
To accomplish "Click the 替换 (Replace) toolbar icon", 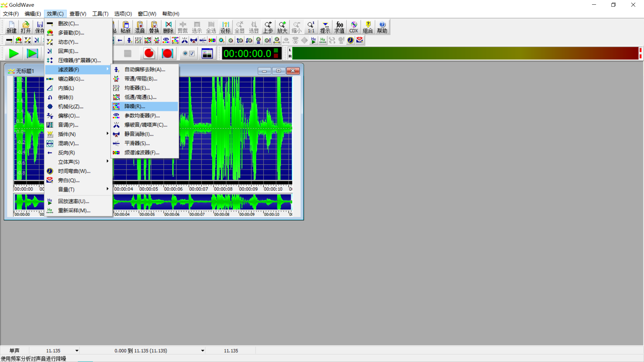I will click(154, 27).
